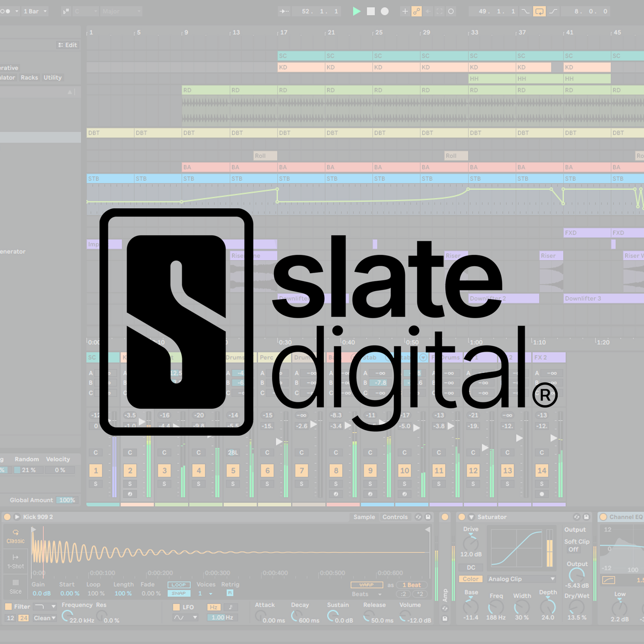Screen dimensions: 644x644
Task: Click the WARP button in Simpler
Action: (367, 585)
